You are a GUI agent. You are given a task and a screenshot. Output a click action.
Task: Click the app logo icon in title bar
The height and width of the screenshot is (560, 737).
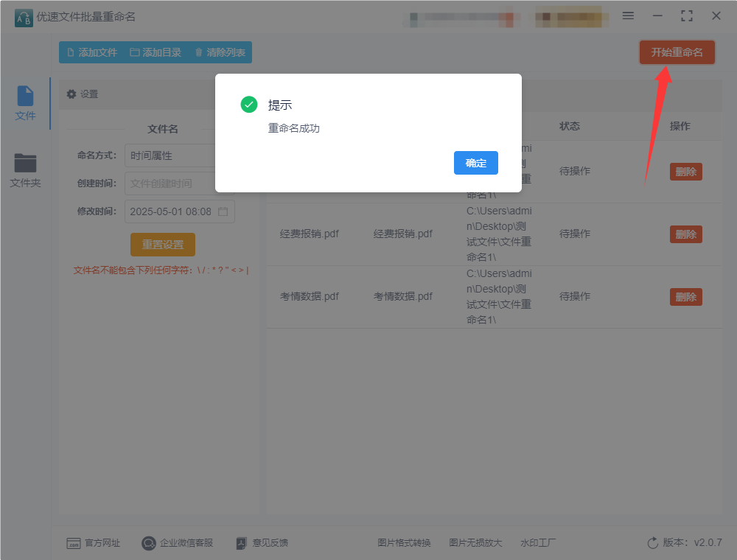tap(24, 18)
